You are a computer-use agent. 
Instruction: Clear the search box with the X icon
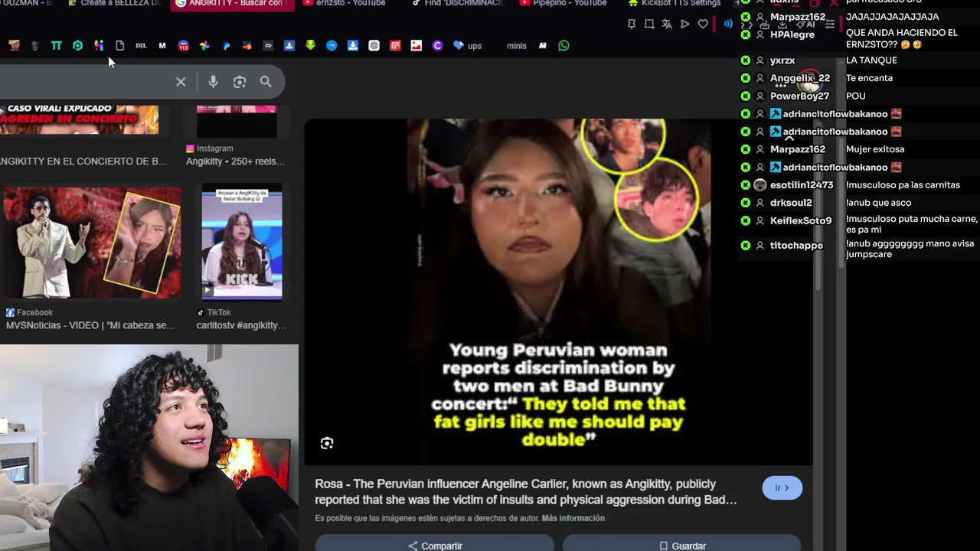coord(181,82)
